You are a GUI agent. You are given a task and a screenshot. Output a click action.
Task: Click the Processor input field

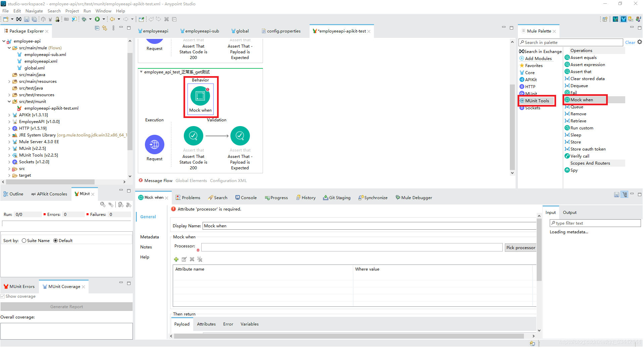point(352,247)
